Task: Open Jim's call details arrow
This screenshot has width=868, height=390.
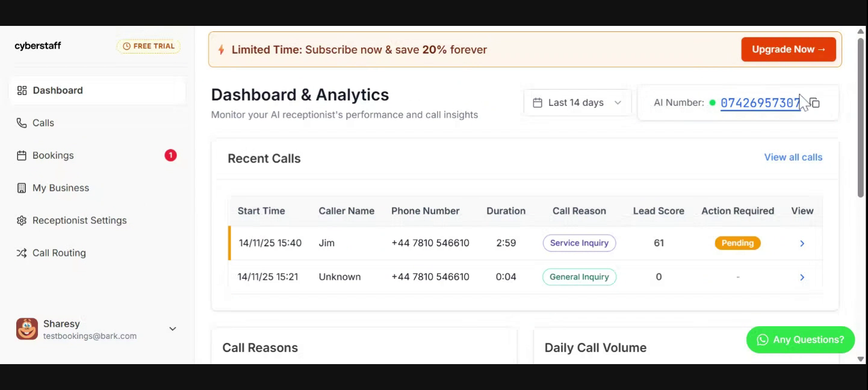Action: coord(802,244)
